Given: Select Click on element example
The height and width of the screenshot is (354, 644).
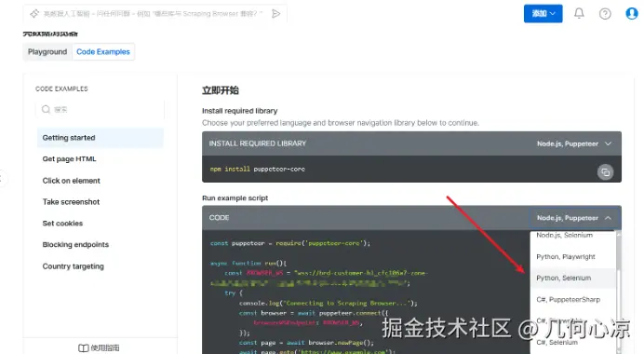Looking at the screenshot, I should [71, 181].
